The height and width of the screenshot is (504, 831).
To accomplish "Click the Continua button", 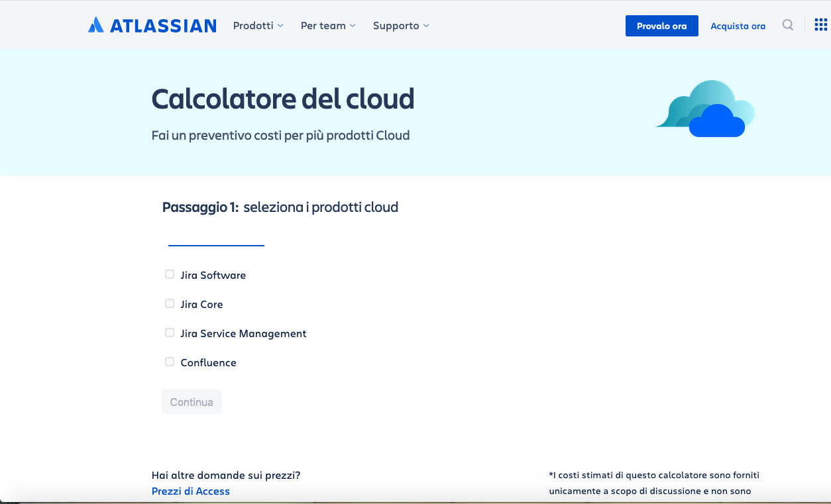I will (x=192, y=402).
